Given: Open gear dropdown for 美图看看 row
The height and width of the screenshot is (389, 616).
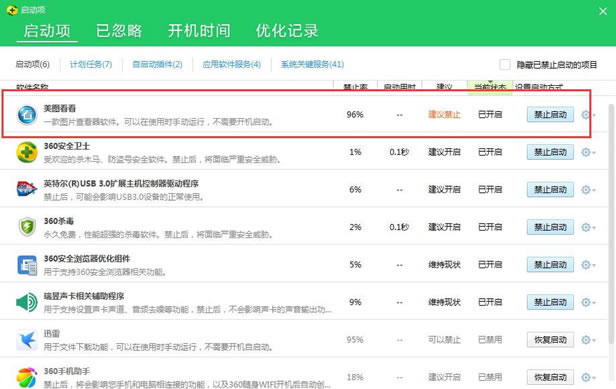Looking at the screenshot, I should pos(588,115).
